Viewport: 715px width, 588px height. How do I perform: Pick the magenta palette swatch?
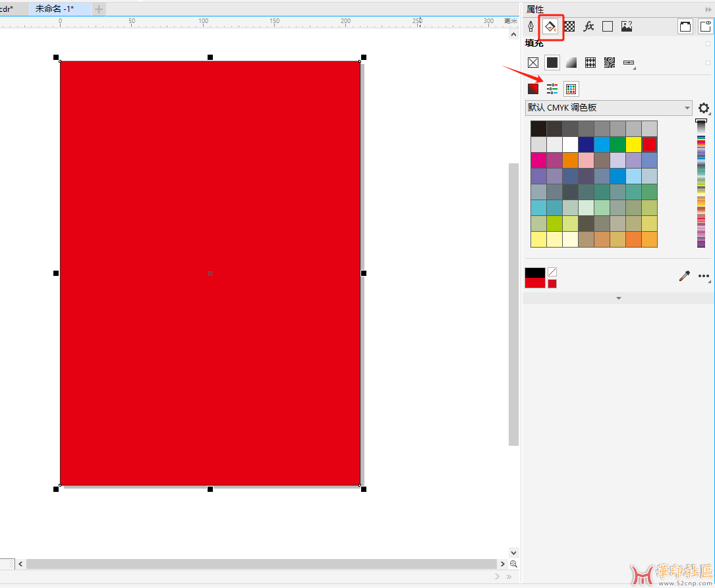(x=538, y=160)
